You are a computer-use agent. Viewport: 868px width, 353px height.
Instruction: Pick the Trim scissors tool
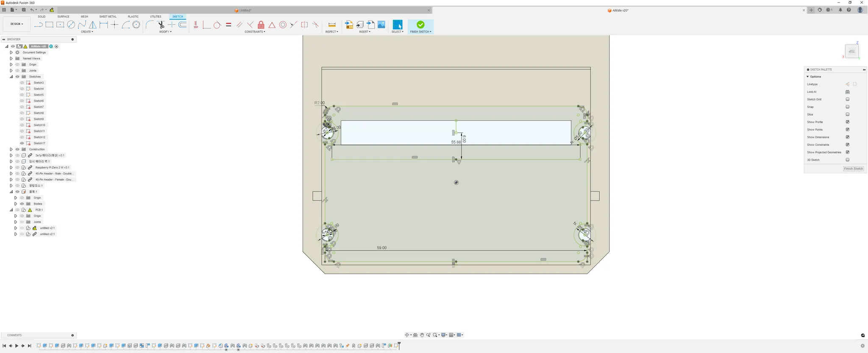coord(161,25)
